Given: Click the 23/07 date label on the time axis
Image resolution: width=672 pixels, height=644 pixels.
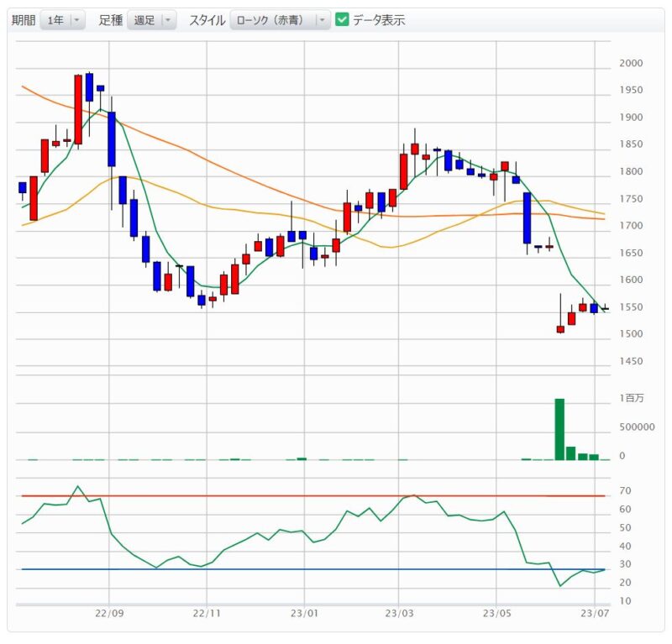Looking at the screenshot, I should 595,613.
